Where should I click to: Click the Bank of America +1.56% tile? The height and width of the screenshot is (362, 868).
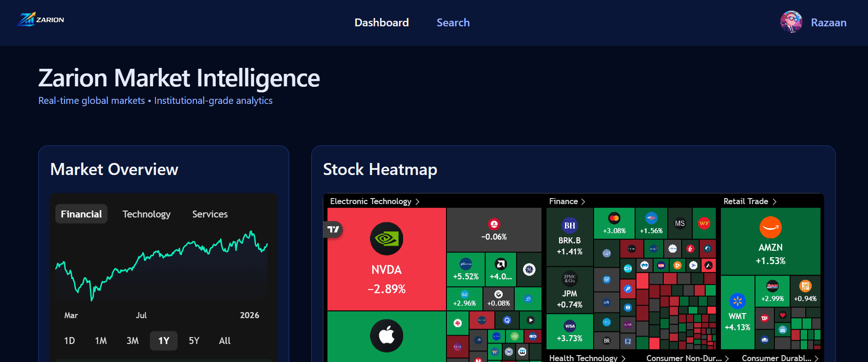coord(651,223)
